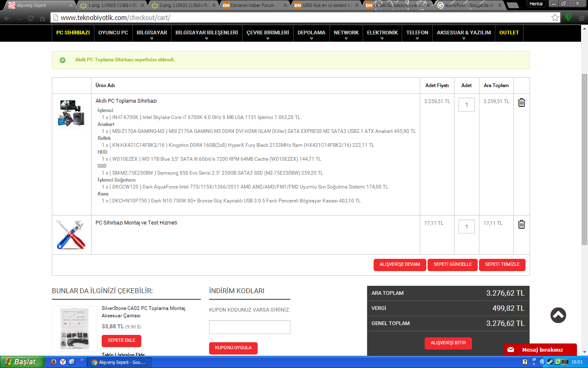Launch Firefox from the quick launch bar
588x368 pixels.
(53, 362)
